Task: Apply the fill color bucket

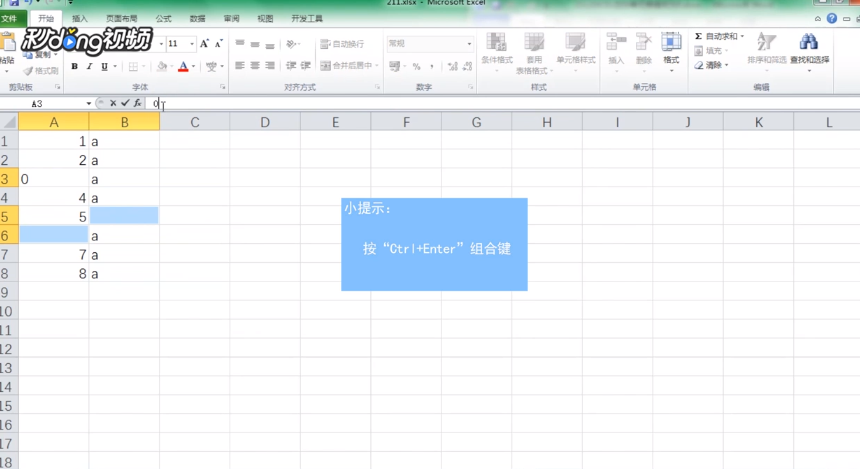Action: pos(161,66)
